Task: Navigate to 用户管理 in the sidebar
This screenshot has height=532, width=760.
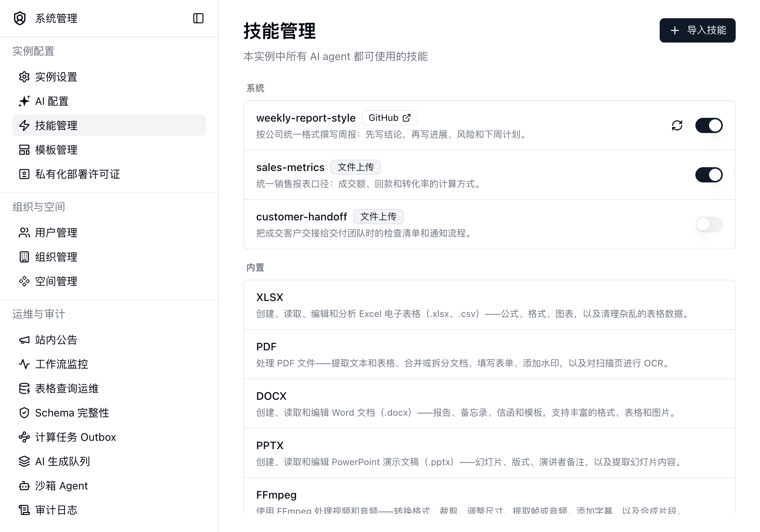Action: click(x=109, y=233)
